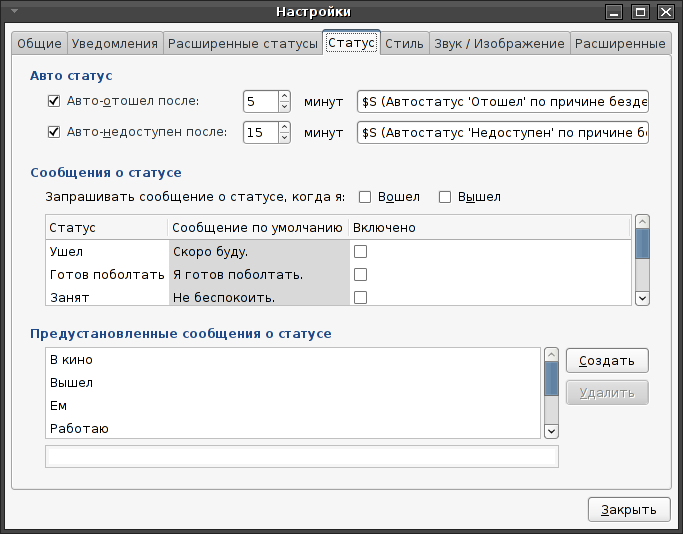
Task: Click the status table scrollbar thumb
Action: pos(642,244)
